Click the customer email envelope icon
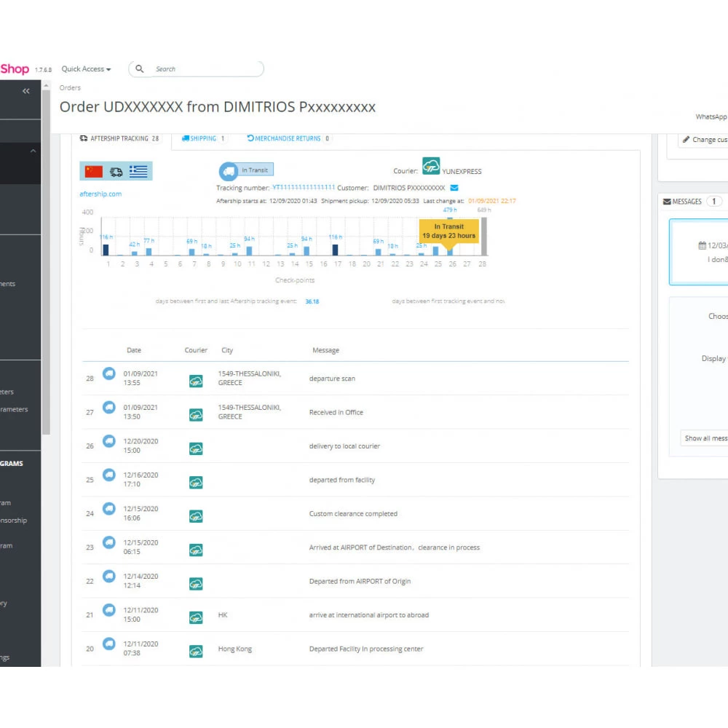The width and height of the screenshot is (728, 728). point(454,188)
